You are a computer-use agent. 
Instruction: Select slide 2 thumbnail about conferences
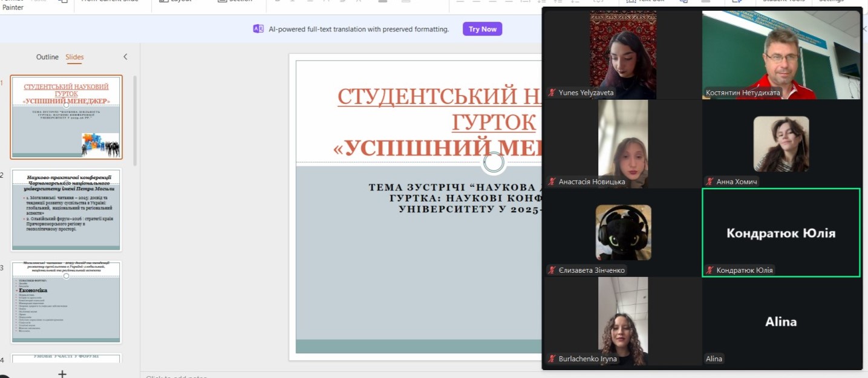click(67, 209)
